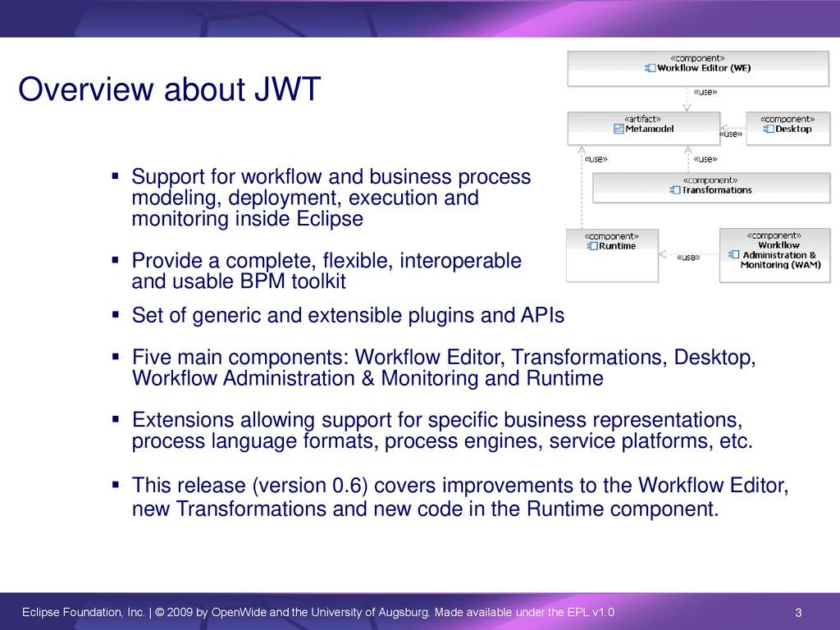Click the «artifact» stereotype above Metamodel
This screenshot has width=840, height=630.
(643, 119)
